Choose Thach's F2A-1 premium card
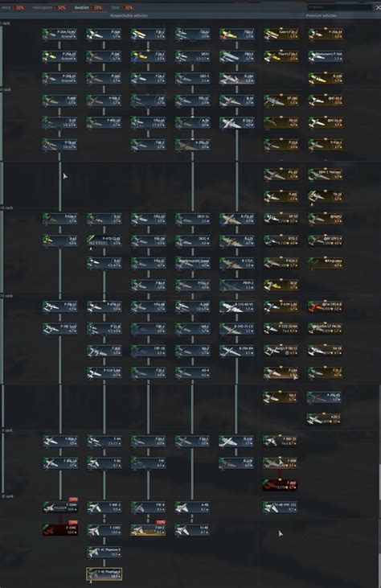 (281, 56)
